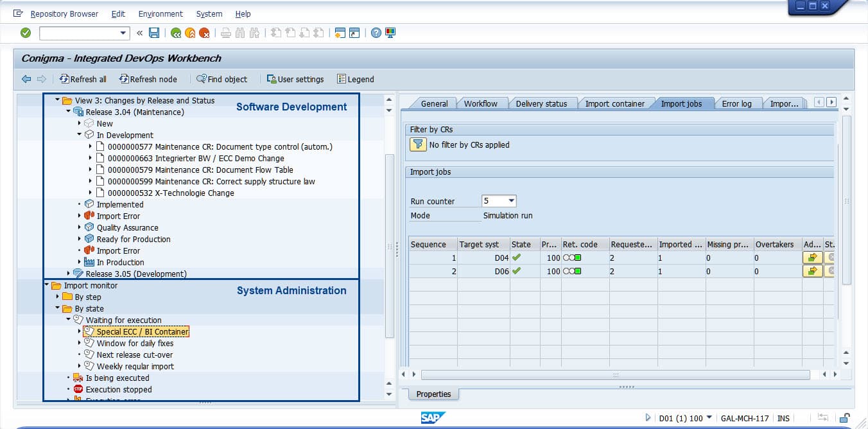Open the Environment menu
Viewport: 868px width, 429px height.
[161, 13]
